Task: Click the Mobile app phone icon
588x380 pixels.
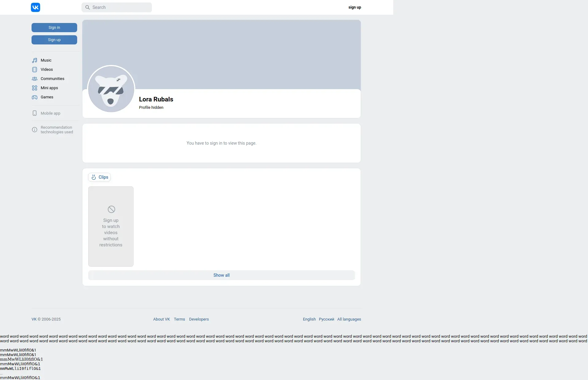Action: tap(35, 113)
